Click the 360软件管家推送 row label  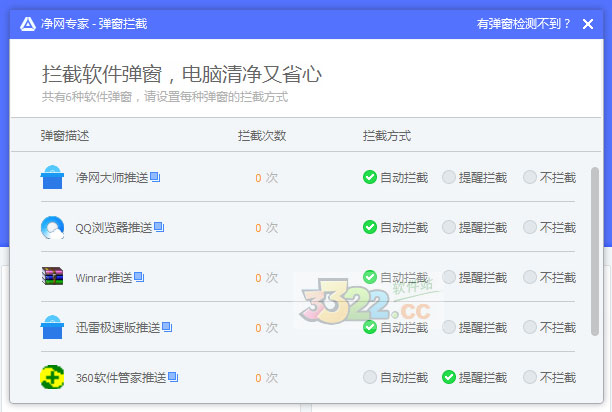click(121, 377)
